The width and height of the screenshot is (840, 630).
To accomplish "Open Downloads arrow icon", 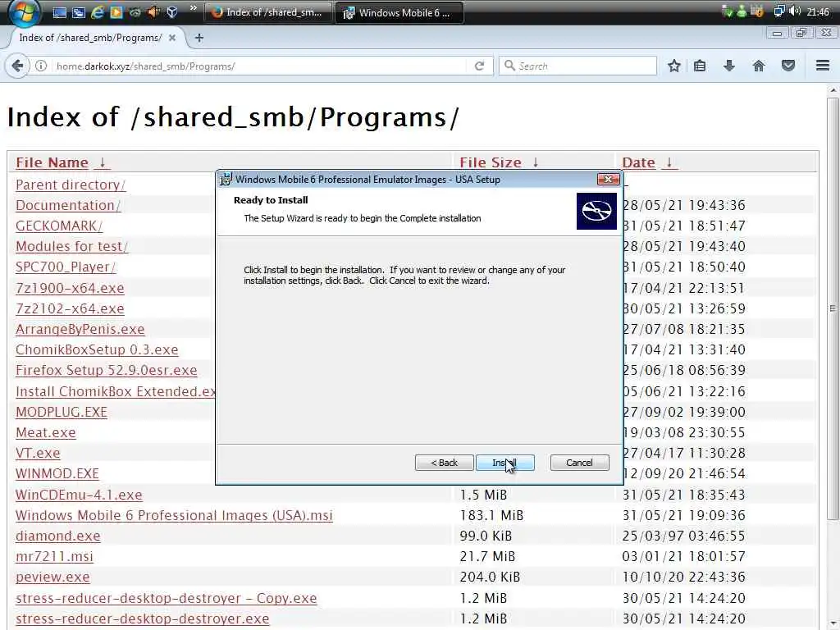I will coord(728,66).
